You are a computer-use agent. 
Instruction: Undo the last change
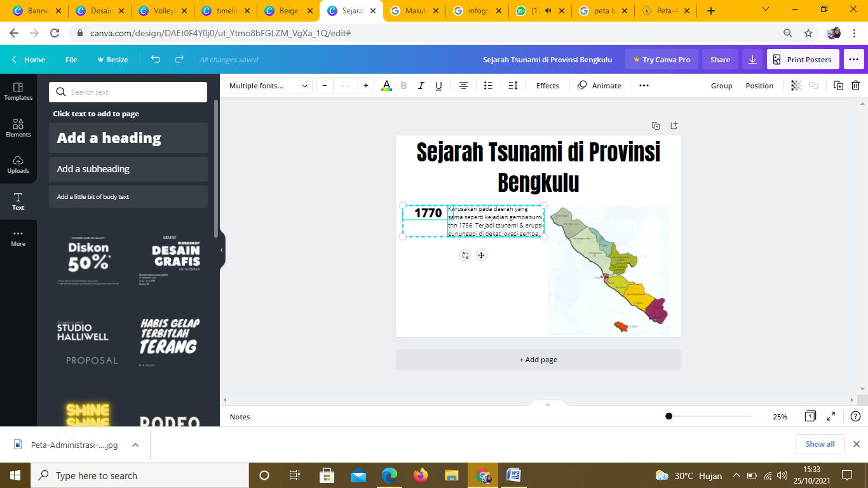156,60
